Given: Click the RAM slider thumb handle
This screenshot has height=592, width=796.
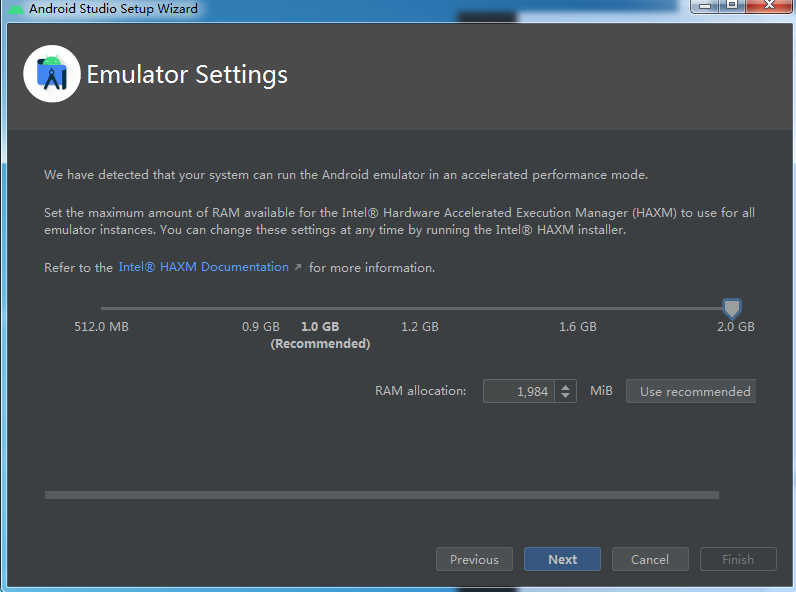Looking at the screenshot, I should (x=732, y=308).
